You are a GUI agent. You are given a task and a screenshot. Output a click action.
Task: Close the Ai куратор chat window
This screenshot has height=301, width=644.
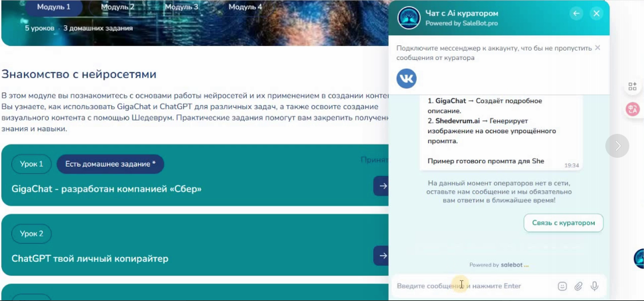coord(597,13)
